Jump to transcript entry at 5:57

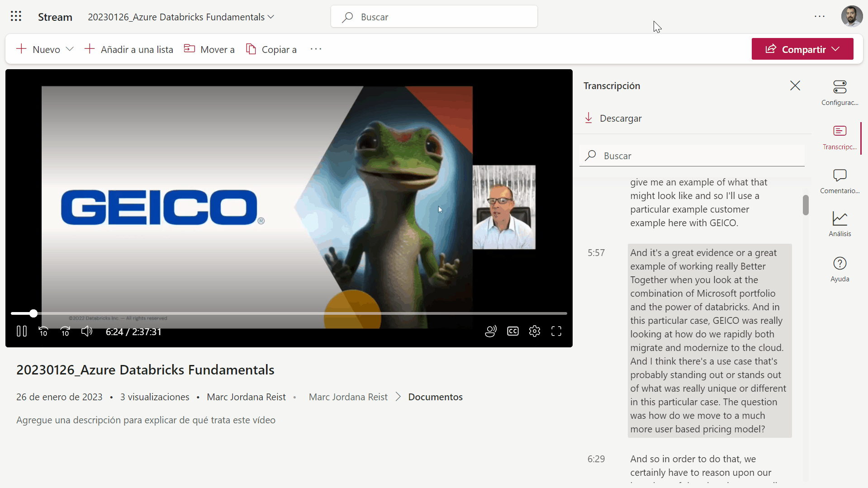pos(596,253)
